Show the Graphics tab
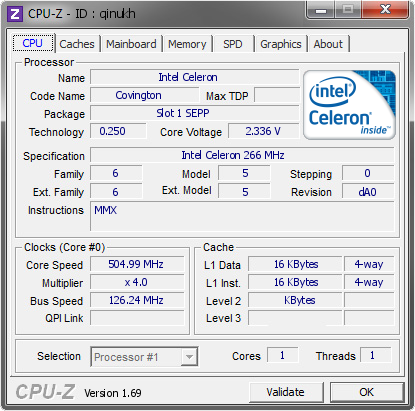Screen dimensions: 415x411 pyautogui.click(x=281, y=44)
